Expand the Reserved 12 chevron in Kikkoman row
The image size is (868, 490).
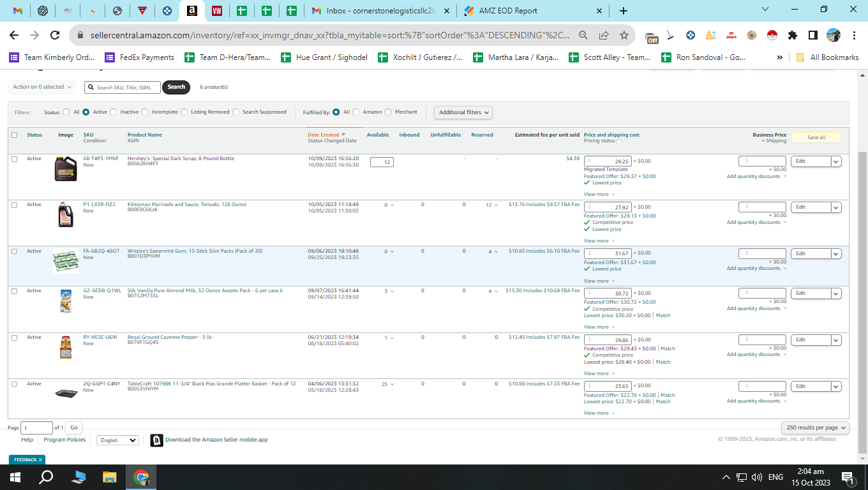click(497, 205)
